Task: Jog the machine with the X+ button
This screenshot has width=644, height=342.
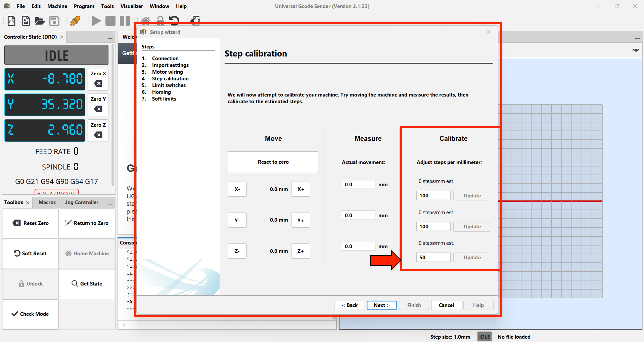Action: 300,189
